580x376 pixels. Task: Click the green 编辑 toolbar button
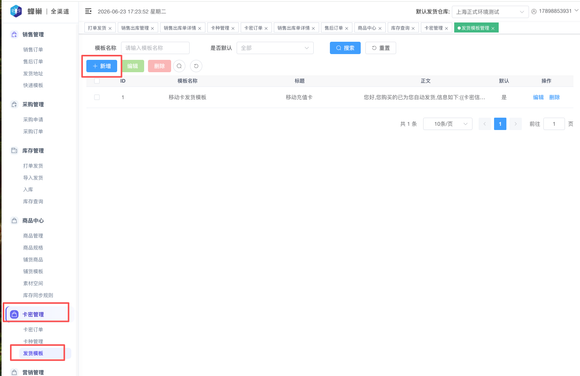pos(132,66)
